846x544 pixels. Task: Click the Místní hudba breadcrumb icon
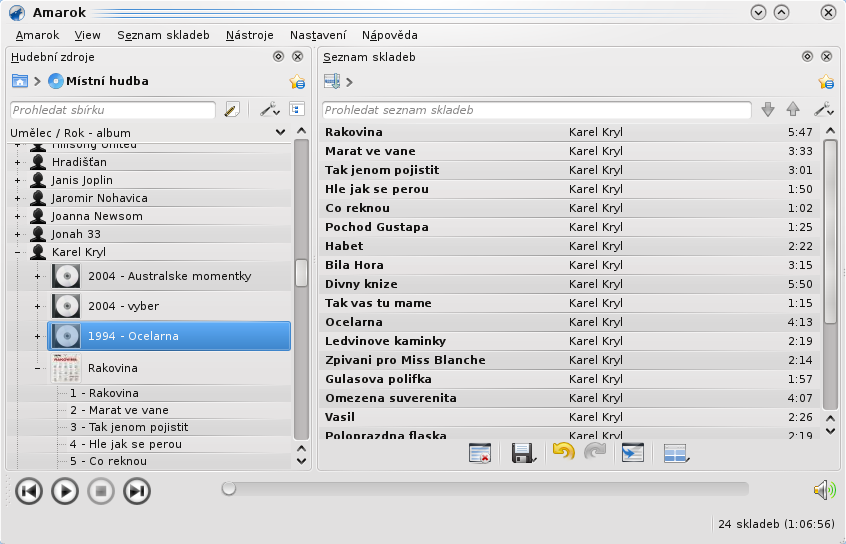(x=56, y=81)
